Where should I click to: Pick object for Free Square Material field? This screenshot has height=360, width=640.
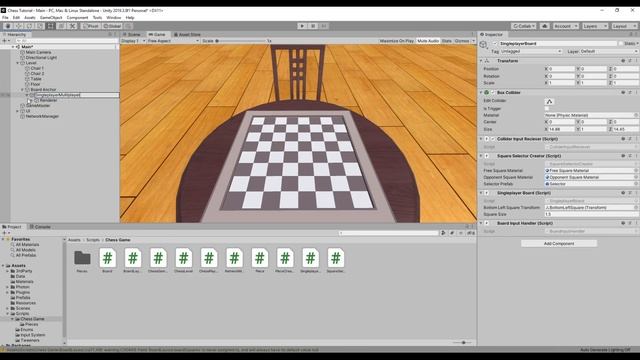(x=636, y=171)
